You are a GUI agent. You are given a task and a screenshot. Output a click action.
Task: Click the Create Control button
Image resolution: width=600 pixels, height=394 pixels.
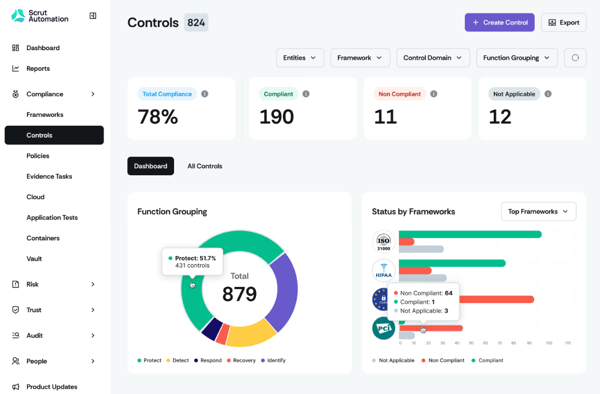coord(499,23)
